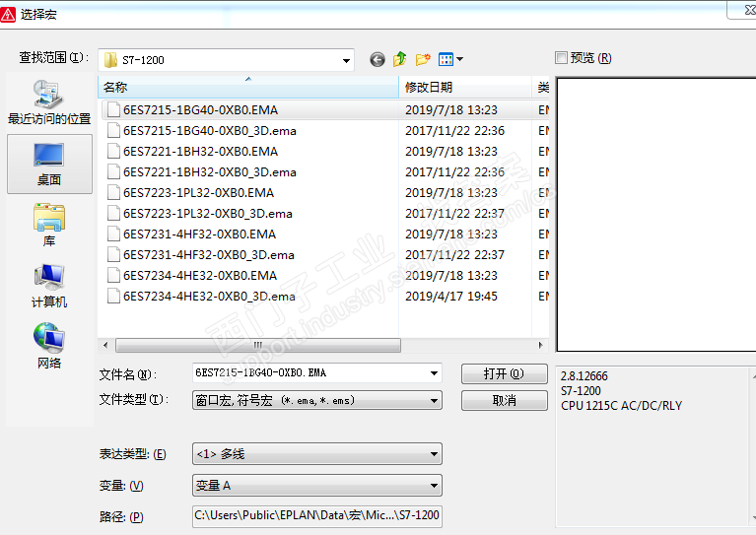Image resolution: width=756 pixels, height=535 pixels.
Task: Open Computer (计算机) in the places sidebar
Action: [x=49, y=286]
